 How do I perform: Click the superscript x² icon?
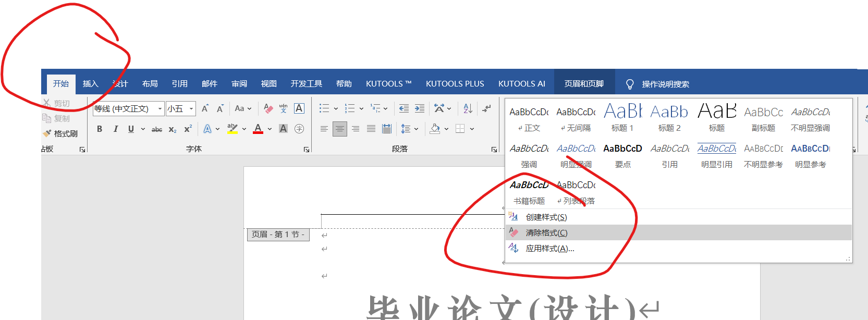[188, 129]
